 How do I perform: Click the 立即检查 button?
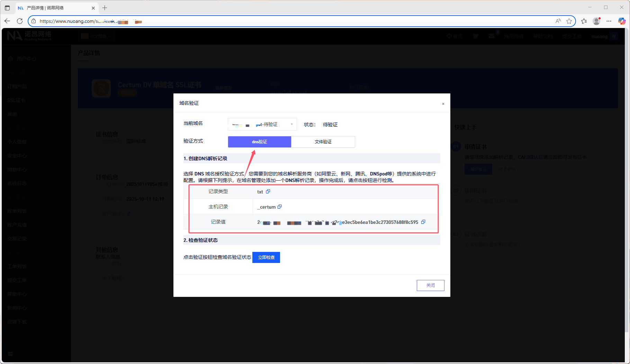pyautogui.click(x=266, y=257)
